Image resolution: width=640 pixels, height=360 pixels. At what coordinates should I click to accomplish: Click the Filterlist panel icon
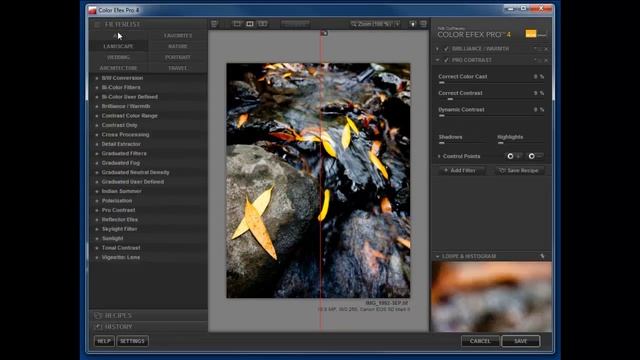(x=97, y=24)
